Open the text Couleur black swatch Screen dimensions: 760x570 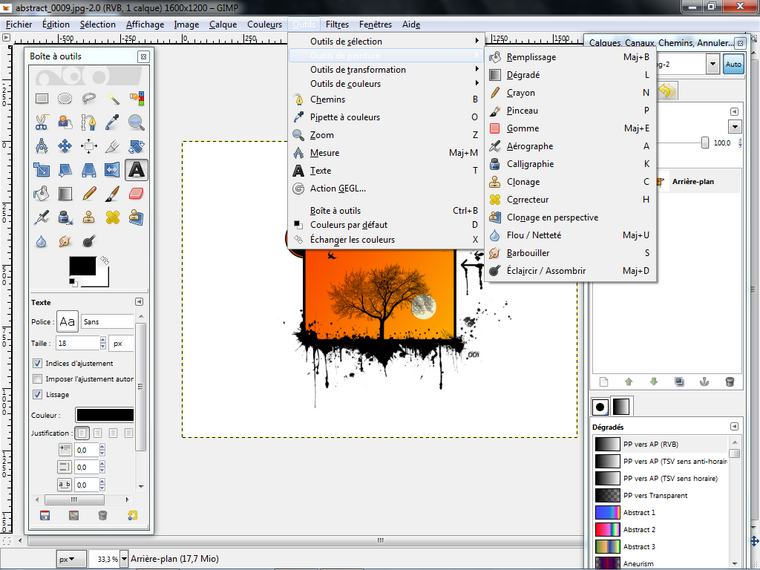coord(105,415)
